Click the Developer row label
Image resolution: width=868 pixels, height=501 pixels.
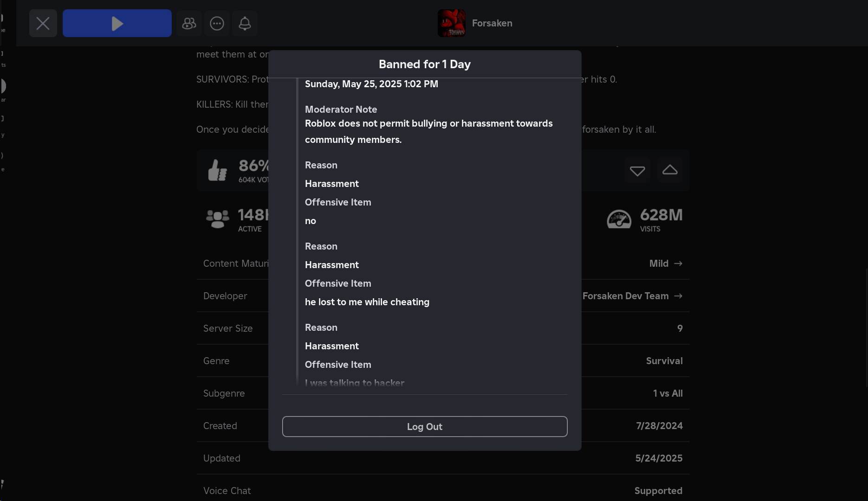click(225, 296)
